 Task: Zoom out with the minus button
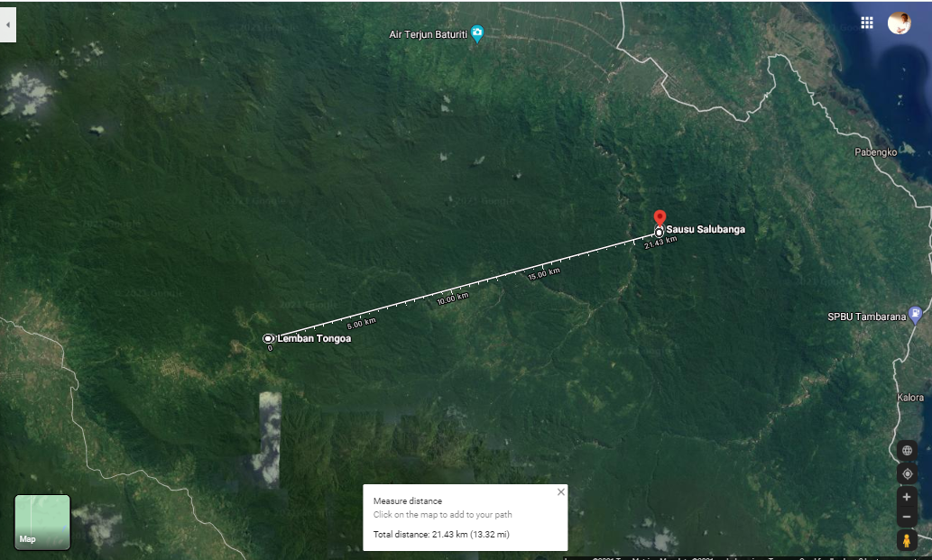click(x=907, y=517)
